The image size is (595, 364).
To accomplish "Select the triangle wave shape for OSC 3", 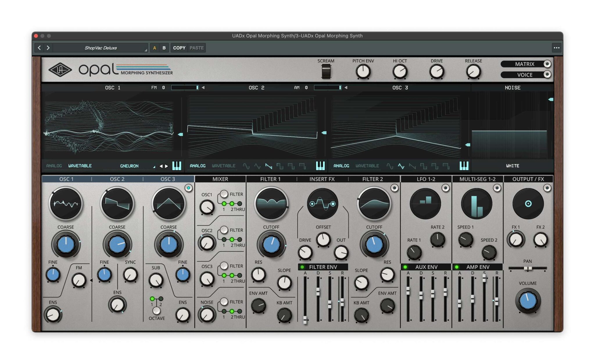I will click(402, 166).
